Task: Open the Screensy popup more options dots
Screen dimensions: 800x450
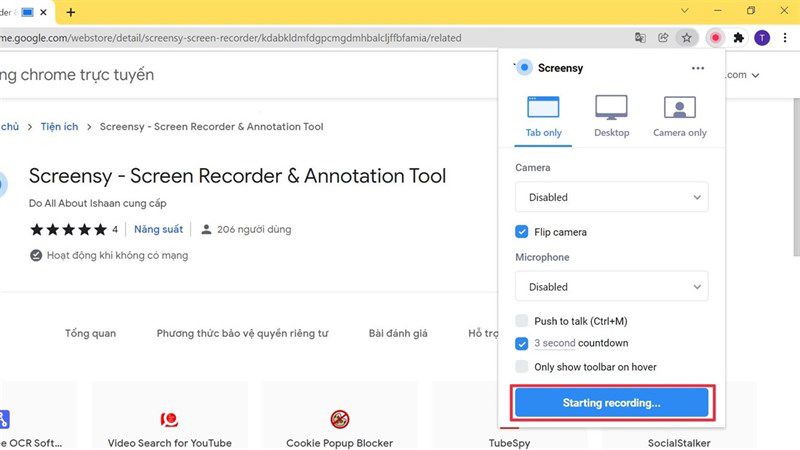Action: pyautogui.click(x=697, y=68)
